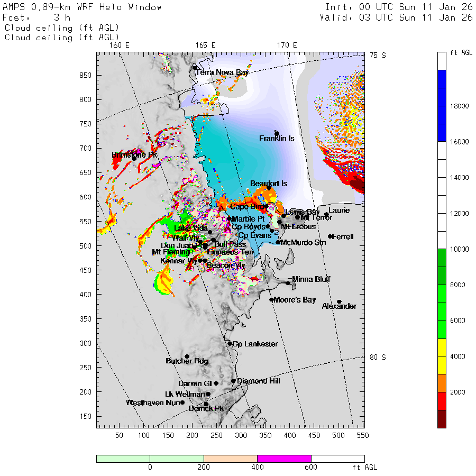Screen dimensions: 476x476
Task: Click the ft AGL label atop vertical legend
Action: pos(461,53)
